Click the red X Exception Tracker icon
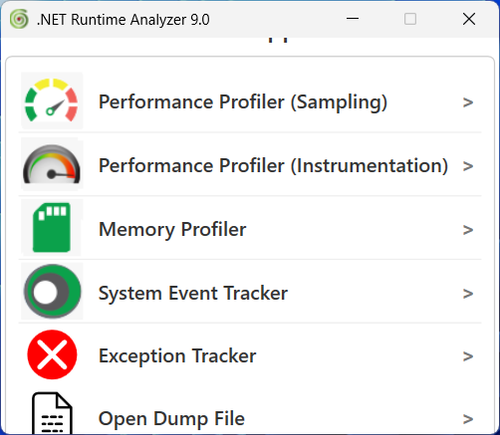This screenshot has height=435, width=500. [52, 355]
